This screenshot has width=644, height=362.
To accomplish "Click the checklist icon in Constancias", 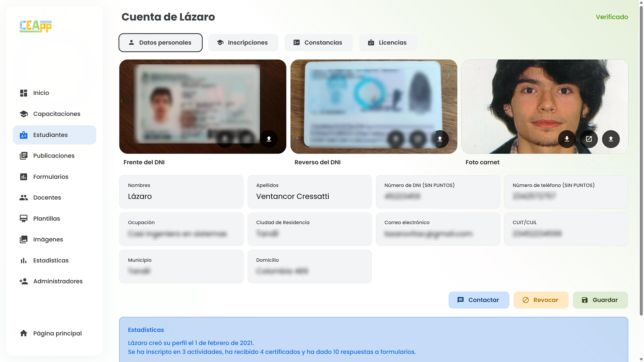I will coord(297,43).
